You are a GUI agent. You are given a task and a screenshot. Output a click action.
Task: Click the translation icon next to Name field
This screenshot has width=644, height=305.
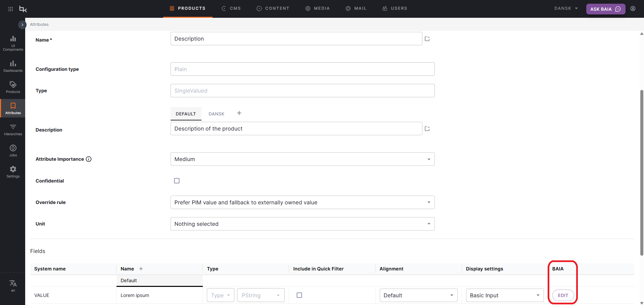[427, 39]
